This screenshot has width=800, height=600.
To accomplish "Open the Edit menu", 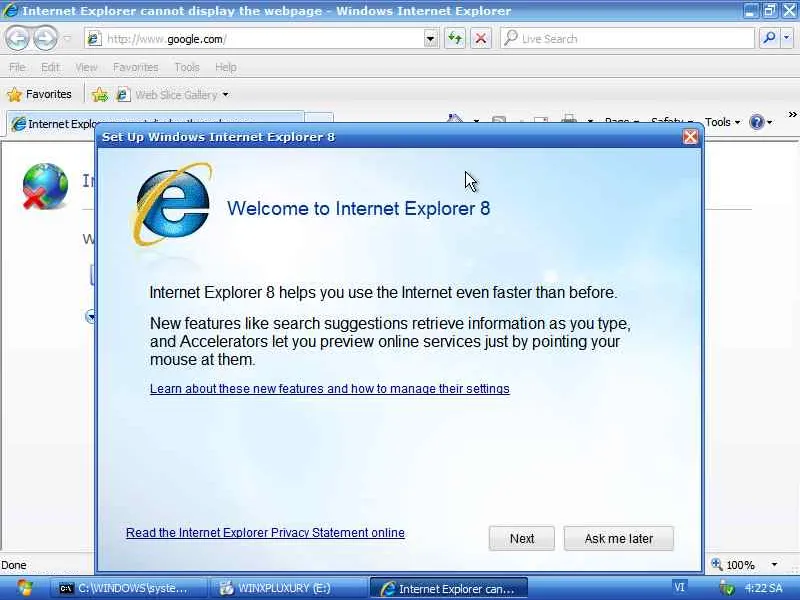I will click(x=50, y=67).
